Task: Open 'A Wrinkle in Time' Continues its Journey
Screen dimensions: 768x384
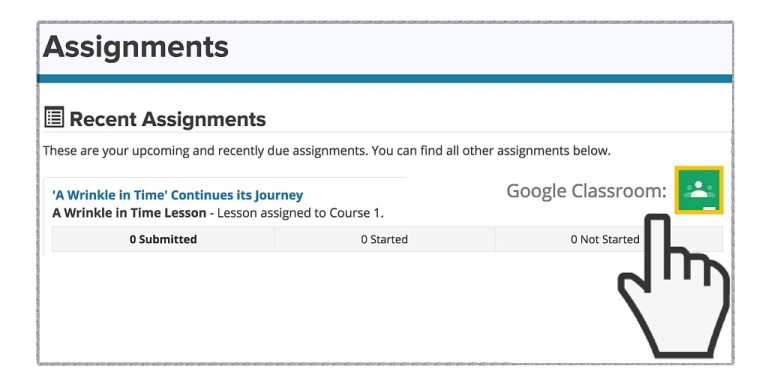Action: (x=177, y=195)
